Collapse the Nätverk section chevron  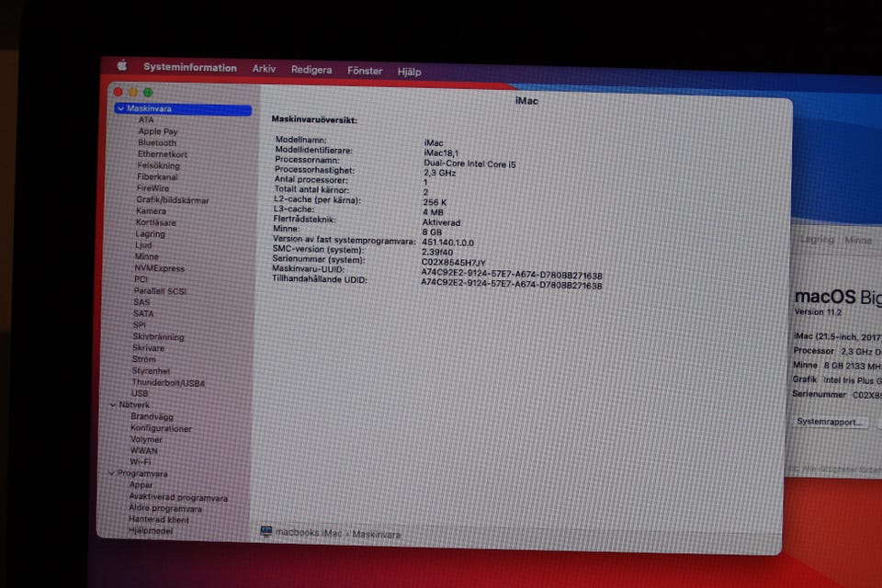coord(112,404)
